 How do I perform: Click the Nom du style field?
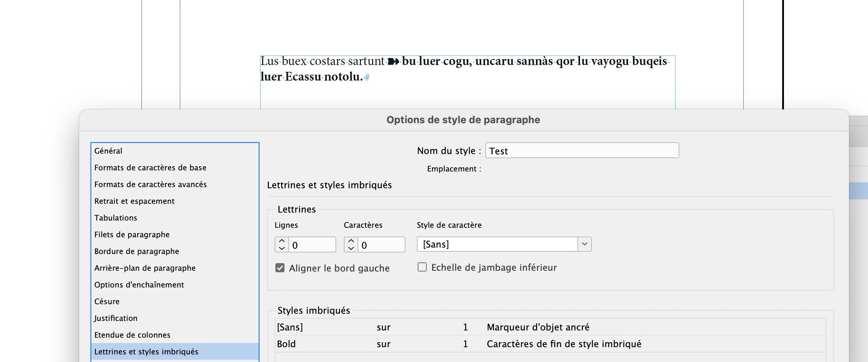582,151
